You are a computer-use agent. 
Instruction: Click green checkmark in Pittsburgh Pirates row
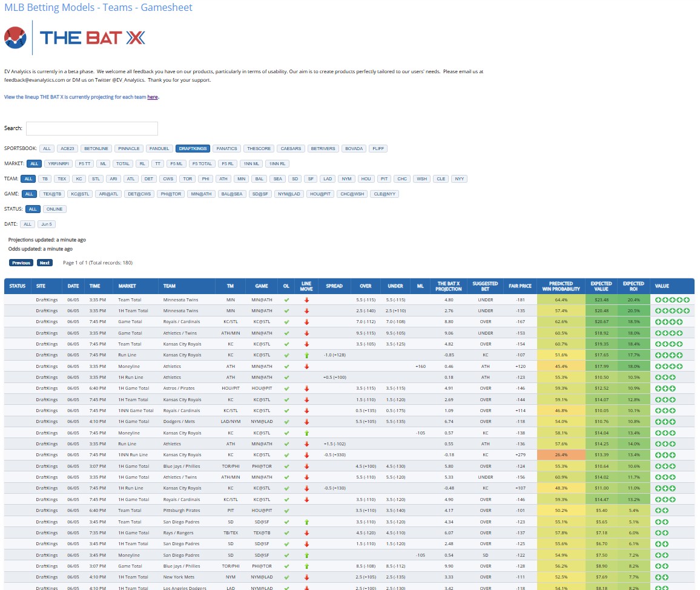[x=286, y=511]
